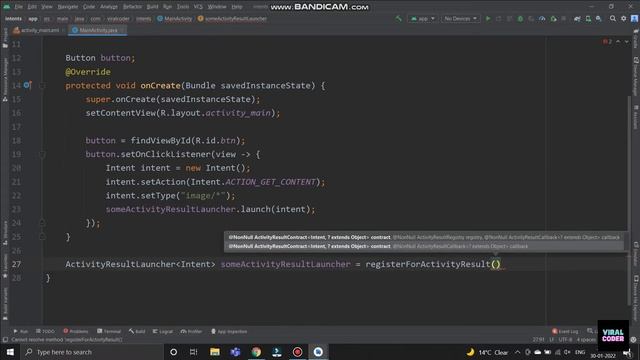Open the app run configuration dropdown
The height and width of the screenshot is (360, 640).
(422, 19)
